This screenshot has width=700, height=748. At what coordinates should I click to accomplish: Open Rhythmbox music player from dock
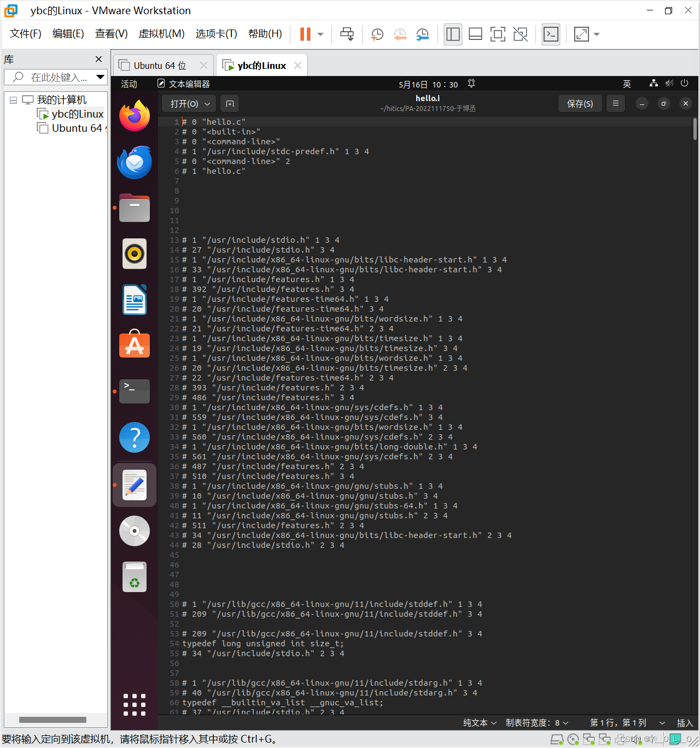(135, 254)
